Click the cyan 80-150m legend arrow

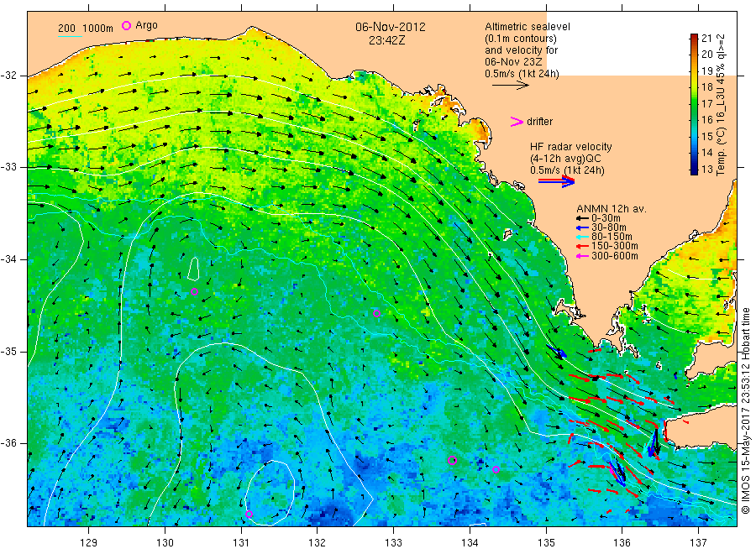point(582,237)
